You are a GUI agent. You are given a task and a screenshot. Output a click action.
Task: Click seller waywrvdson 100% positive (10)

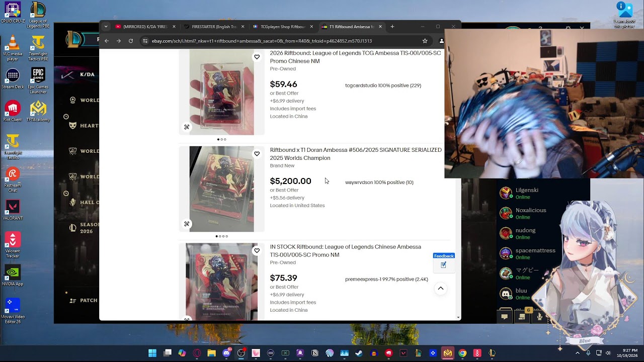click(x=379, y=183)
